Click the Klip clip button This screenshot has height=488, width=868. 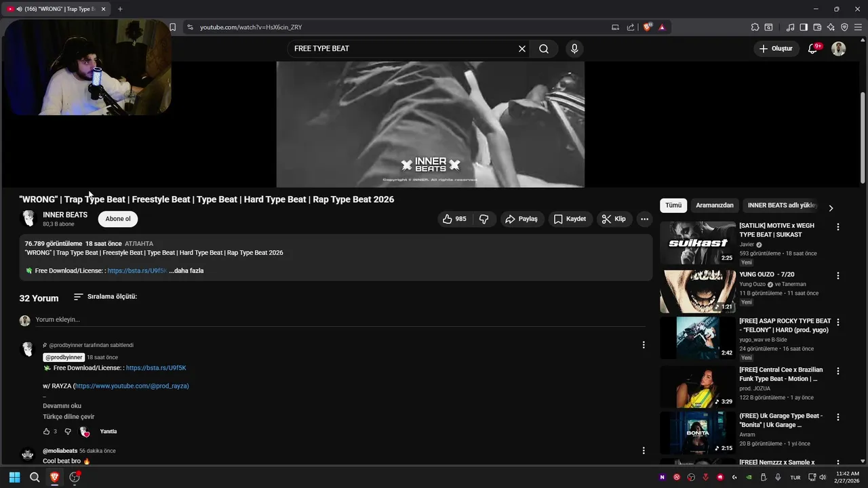pyautogui.click(x=614, y=219)
